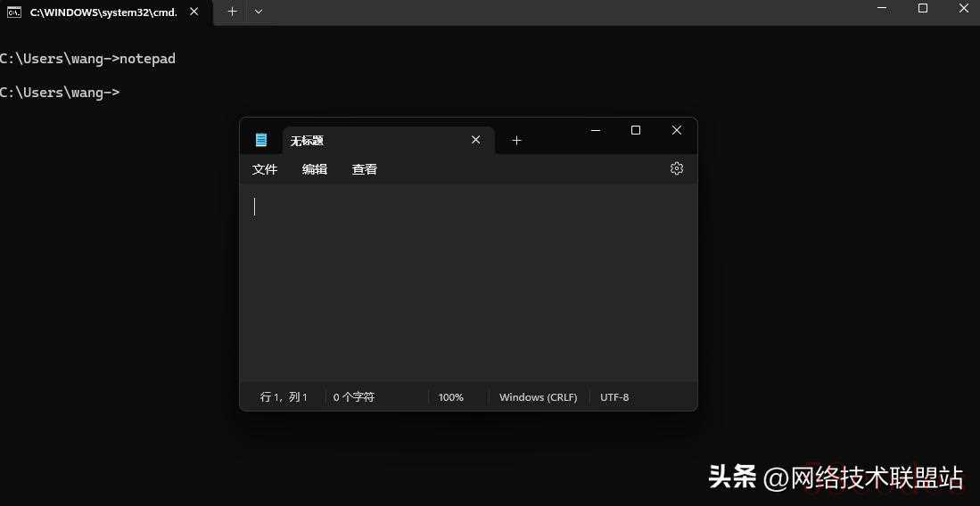
Task: Click inside the Notepad text editing area
Action: [468, 285]
